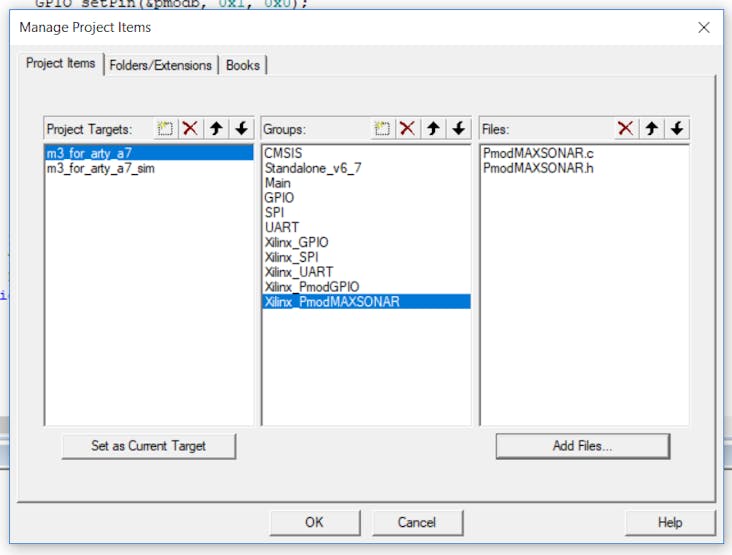Move file up in list
The image size is (732, 555).
652,128
